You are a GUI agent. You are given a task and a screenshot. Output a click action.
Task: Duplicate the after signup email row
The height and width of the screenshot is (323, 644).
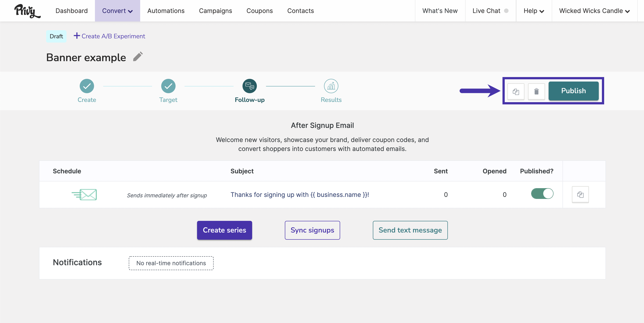(x=580, y=194)
